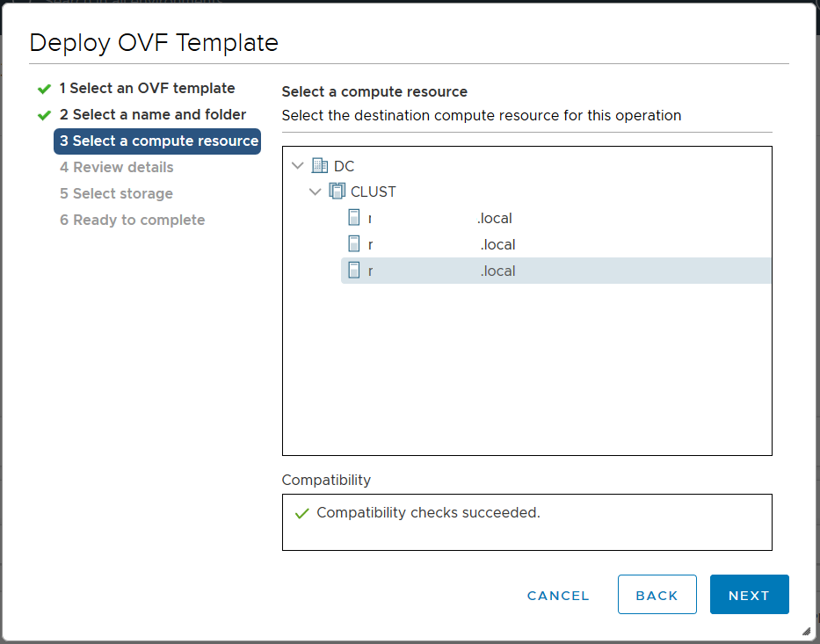The image size is (820, 644).
Task: Click the BACK button
Action: [x=657, y=595]
